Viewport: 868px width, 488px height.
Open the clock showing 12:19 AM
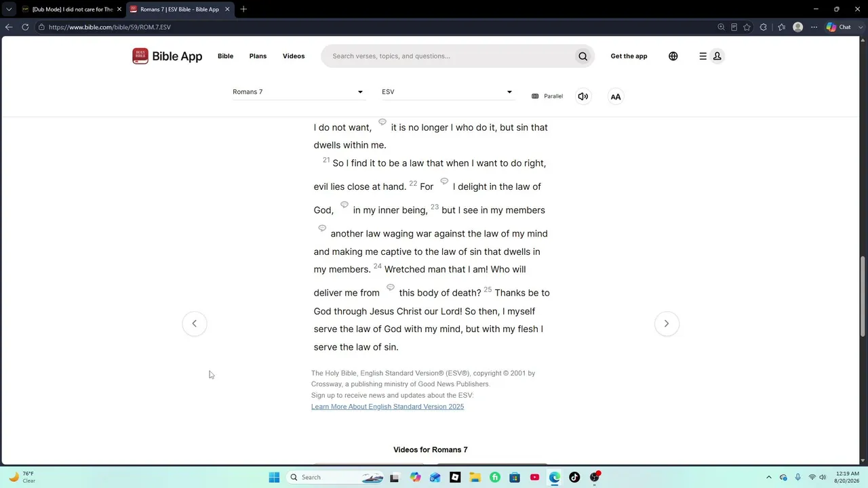(847, 477)
